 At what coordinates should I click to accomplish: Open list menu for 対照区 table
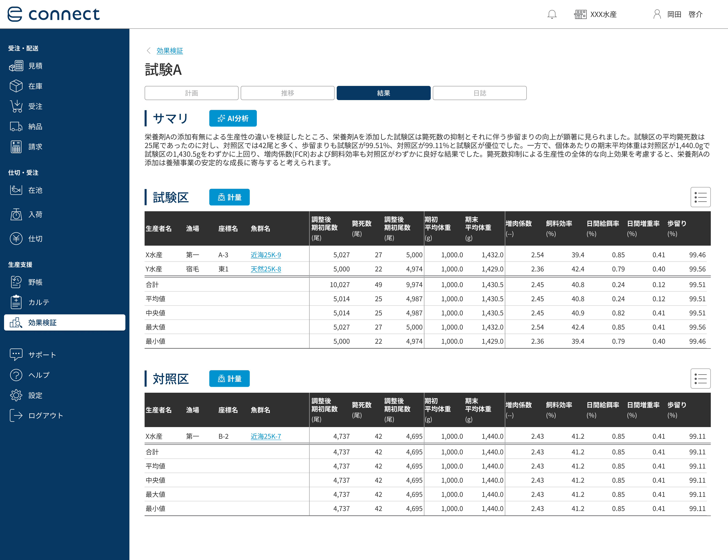click(700, 379)
